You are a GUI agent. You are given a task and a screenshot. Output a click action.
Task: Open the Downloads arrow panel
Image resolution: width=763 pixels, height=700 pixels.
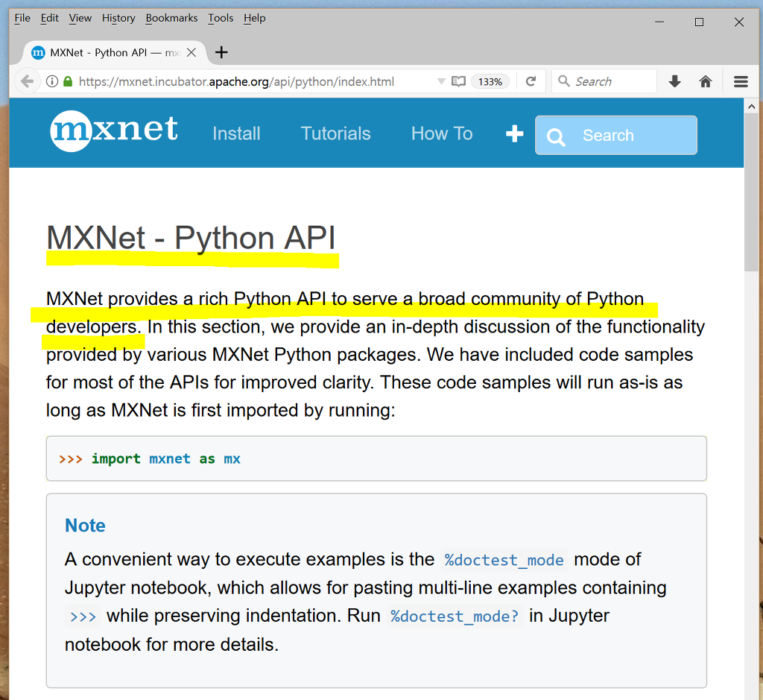[x=674, y=81]
